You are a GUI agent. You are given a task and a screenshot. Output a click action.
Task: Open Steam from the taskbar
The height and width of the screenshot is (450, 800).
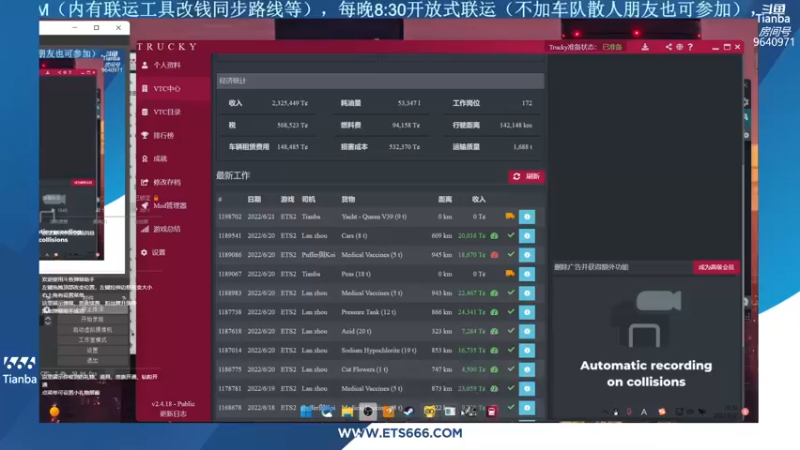coord(409,412)
